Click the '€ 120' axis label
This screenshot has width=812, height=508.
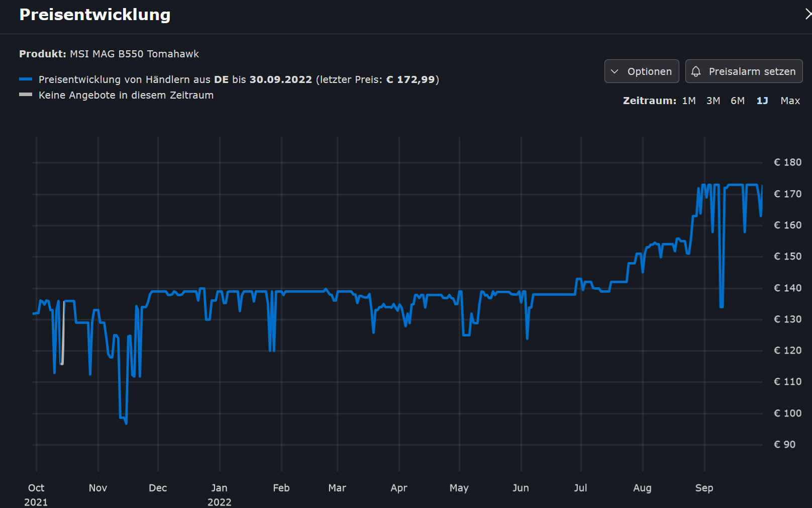(787, 350)
